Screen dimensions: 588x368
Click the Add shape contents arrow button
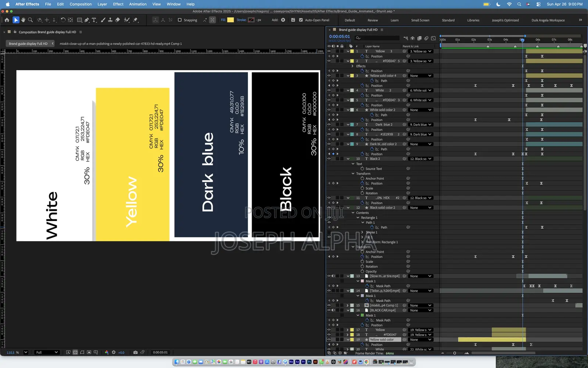tap(283, 20)
